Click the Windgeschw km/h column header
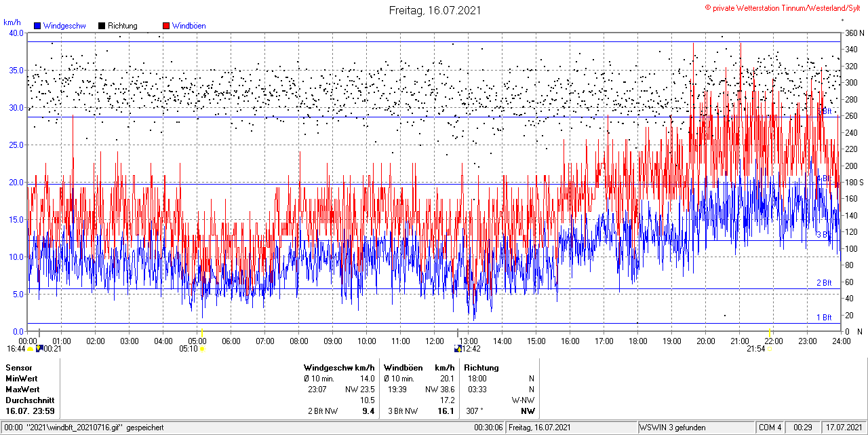Viewport: 868px width, 435px height. tap(340, 368)
